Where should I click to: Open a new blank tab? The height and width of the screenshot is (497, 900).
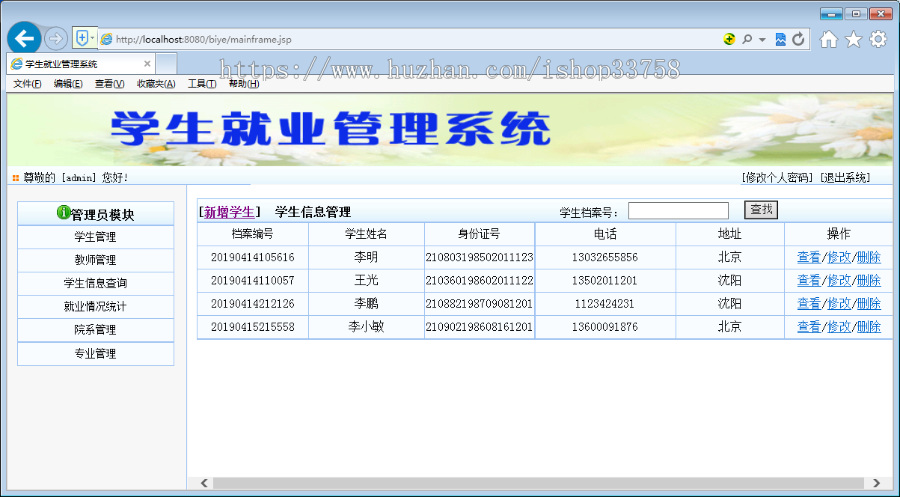click(x=166, y=64)
